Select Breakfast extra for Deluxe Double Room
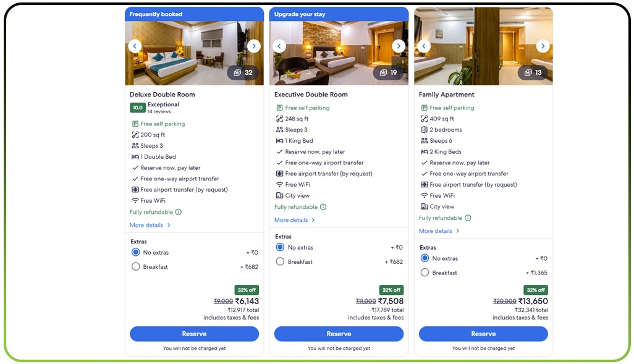Screen dimensions: 634x364 136,267
